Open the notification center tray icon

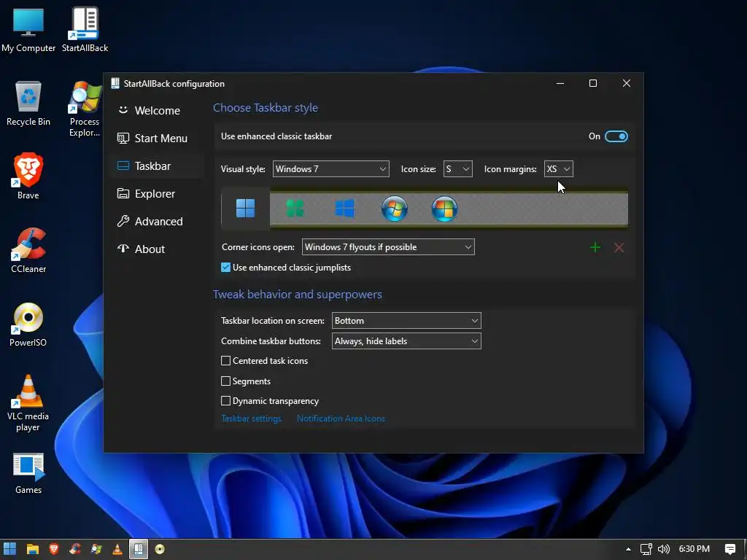coord(729,549)
